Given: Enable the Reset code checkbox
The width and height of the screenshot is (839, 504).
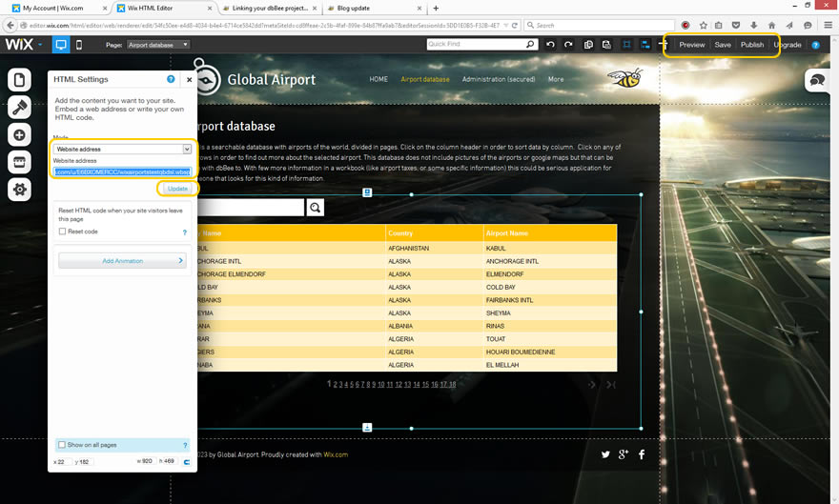Looking at the screenshot, I should (63, 232).
